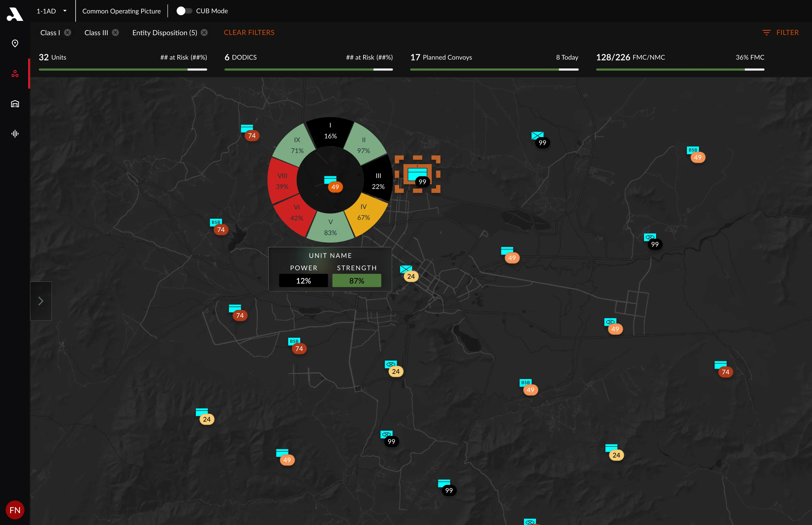This screenshot has width=812, height=525.
Task: Open the map pin location view
Action: [x=15, y=44]
